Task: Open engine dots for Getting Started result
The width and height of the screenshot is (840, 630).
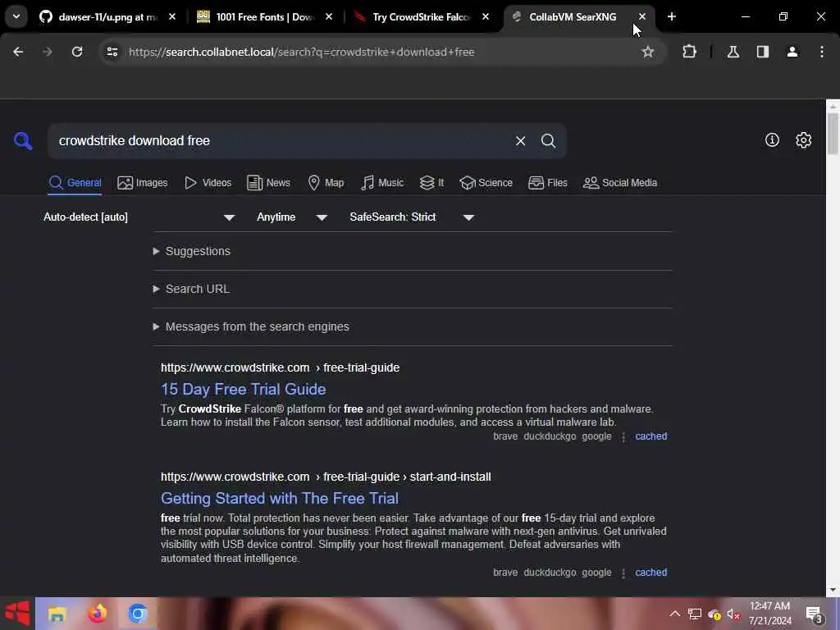Action: point(623,573)
